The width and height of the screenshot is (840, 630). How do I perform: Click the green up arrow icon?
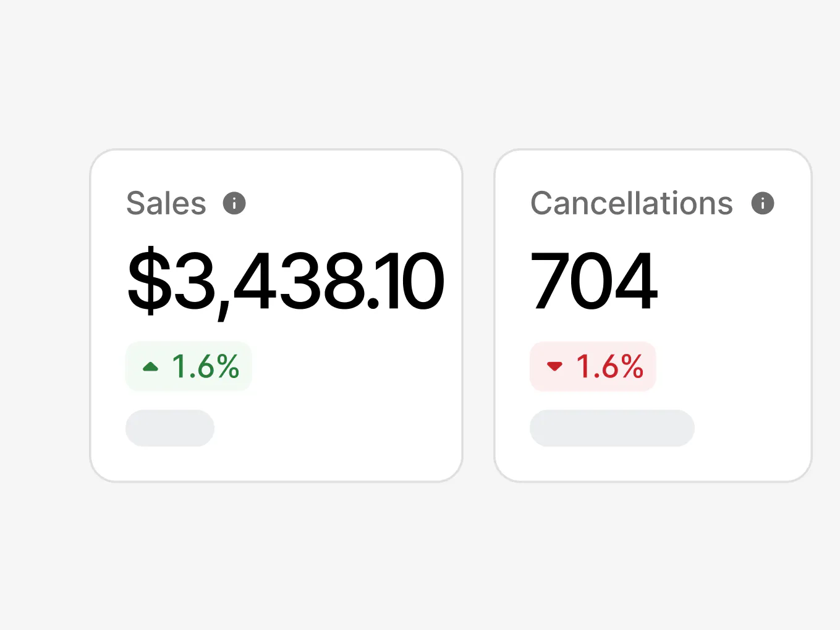click(150, 367)
